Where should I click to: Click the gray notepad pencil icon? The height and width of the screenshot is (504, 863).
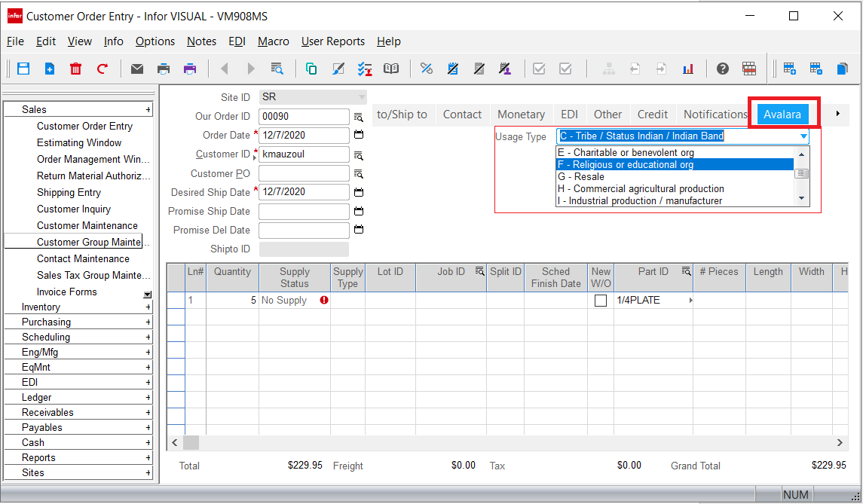[x=479, y=69]
